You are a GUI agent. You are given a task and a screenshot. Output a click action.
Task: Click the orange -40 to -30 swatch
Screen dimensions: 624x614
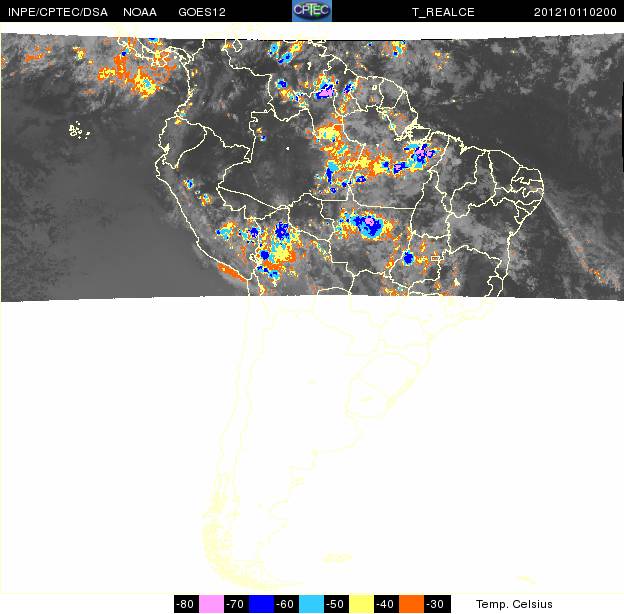411,604
